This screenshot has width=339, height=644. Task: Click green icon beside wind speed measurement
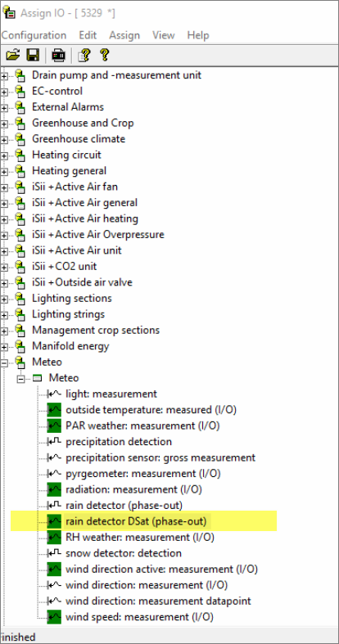point(54,617)
